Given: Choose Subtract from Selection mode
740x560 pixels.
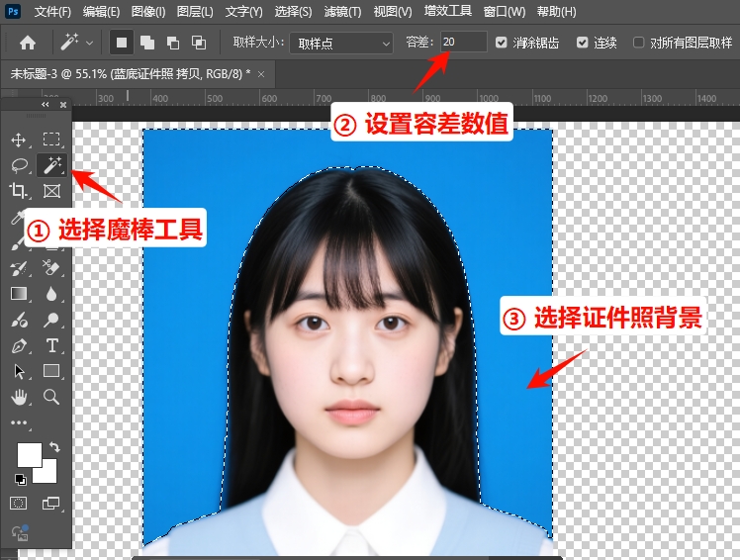Looking at the screenshot, I should point(173,43).
